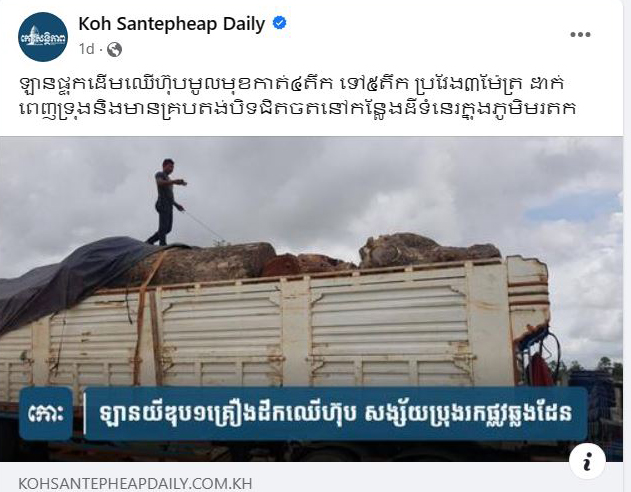Open the truck article preview image
The width and height of the screenshot is (631, 492).
(311, 299)
